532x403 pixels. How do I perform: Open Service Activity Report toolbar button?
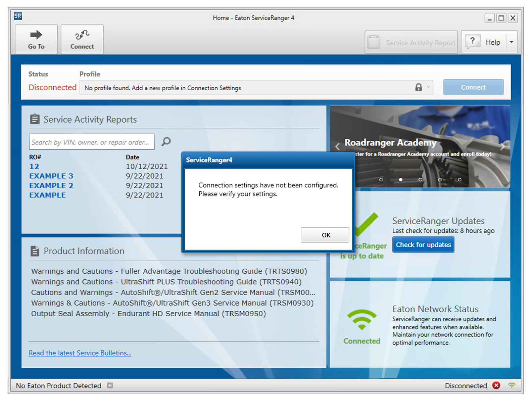click(411, 42)
